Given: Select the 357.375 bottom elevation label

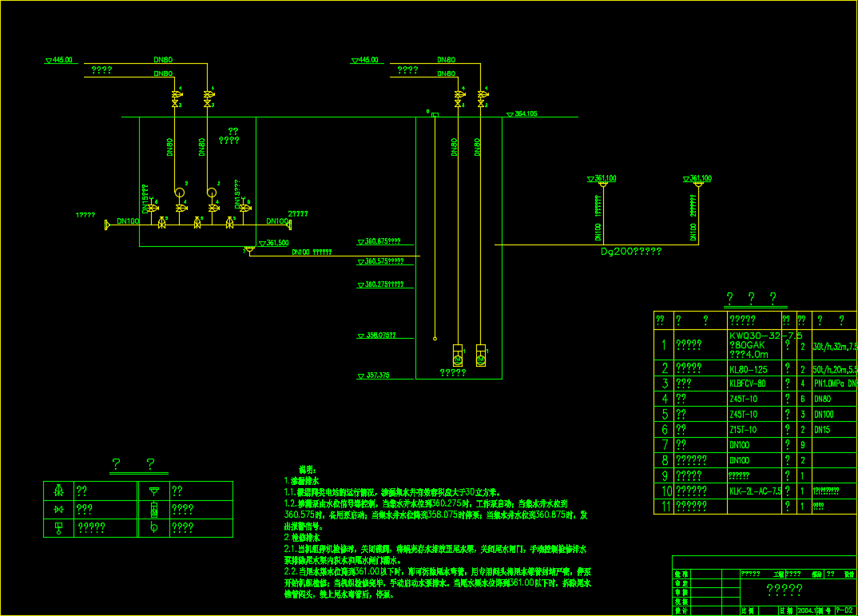Looking at the screenshot, I should (x=378, y=376).
